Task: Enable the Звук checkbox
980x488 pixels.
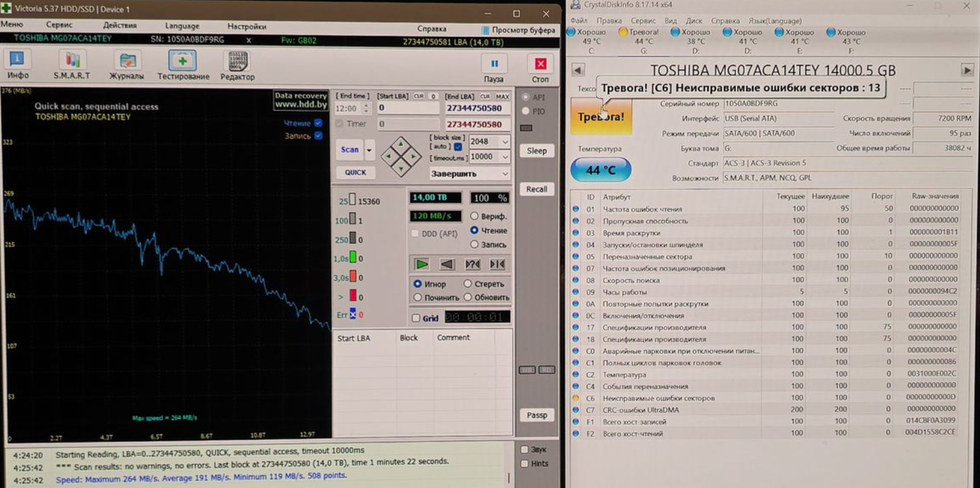Action: pyautogui.click(x=524, y=449)
